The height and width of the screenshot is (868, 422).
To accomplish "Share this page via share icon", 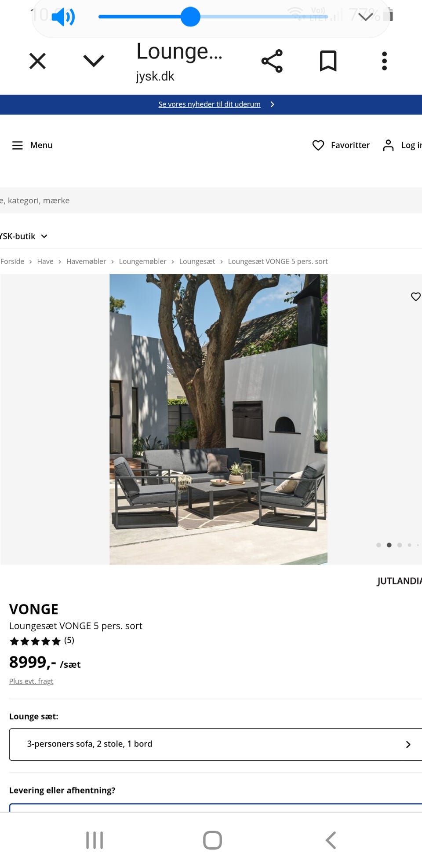I will click(x=272, y=61).
